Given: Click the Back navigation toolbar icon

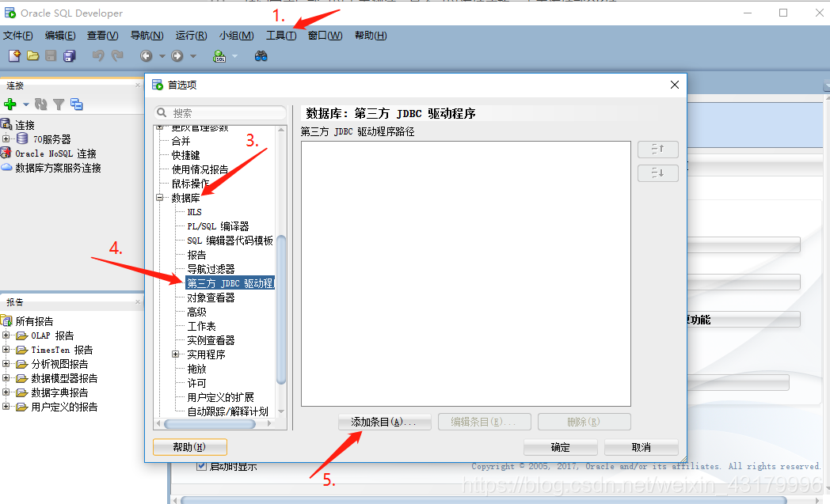Looking at the screenshot, I should 146,55.
